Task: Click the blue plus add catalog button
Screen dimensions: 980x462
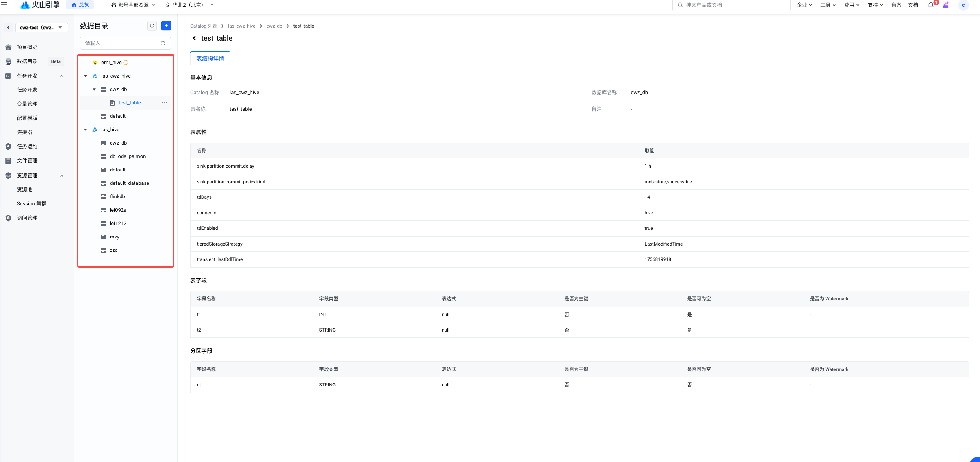Action: pos(166,26)
